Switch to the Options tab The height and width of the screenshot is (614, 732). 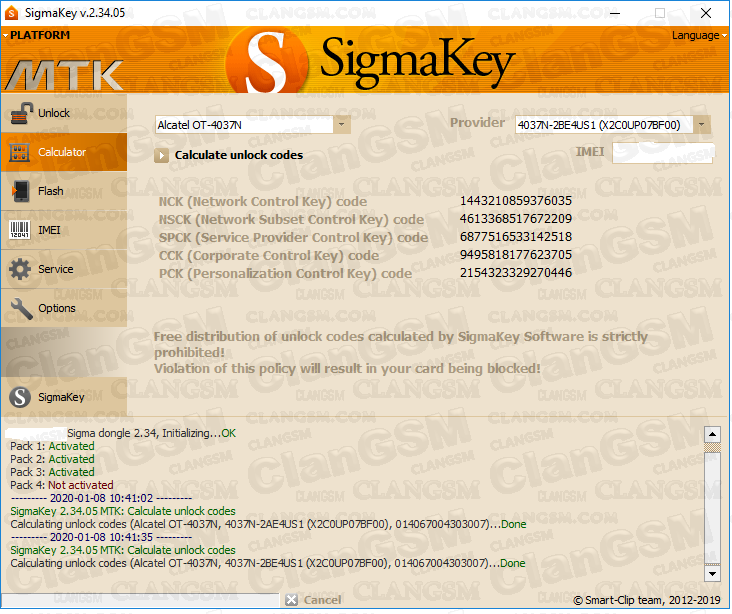(x=64, y=308)
